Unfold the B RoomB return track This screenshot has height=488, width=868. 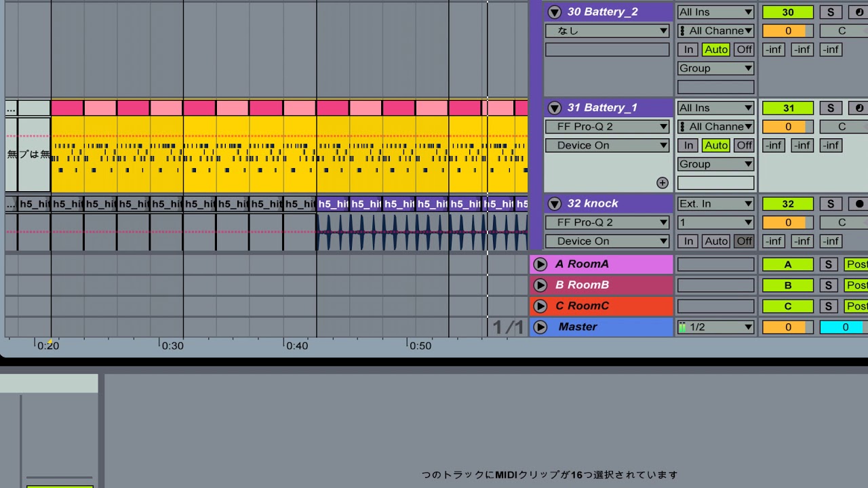540,285
